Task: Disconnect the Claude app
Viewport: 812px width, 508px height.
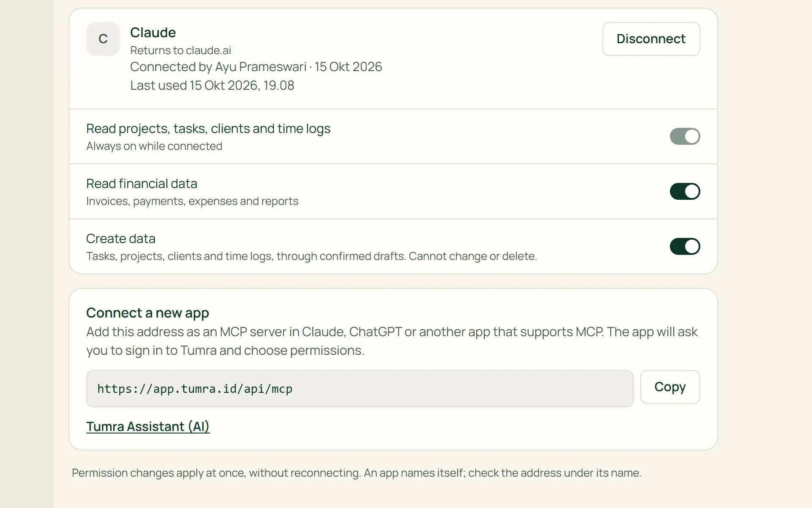Action: pos(651,39)
